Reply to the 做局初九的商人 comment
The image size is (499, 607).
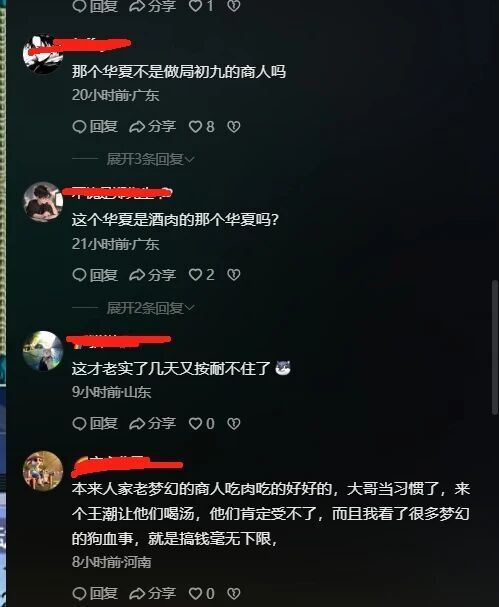tap(95, 127)
